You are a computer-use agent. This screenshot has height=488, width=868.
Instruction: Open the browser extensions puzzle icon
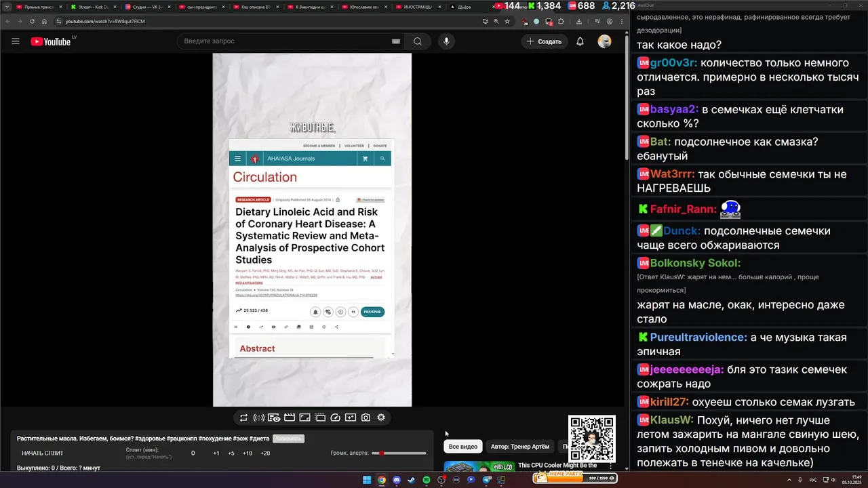[561, 21]
